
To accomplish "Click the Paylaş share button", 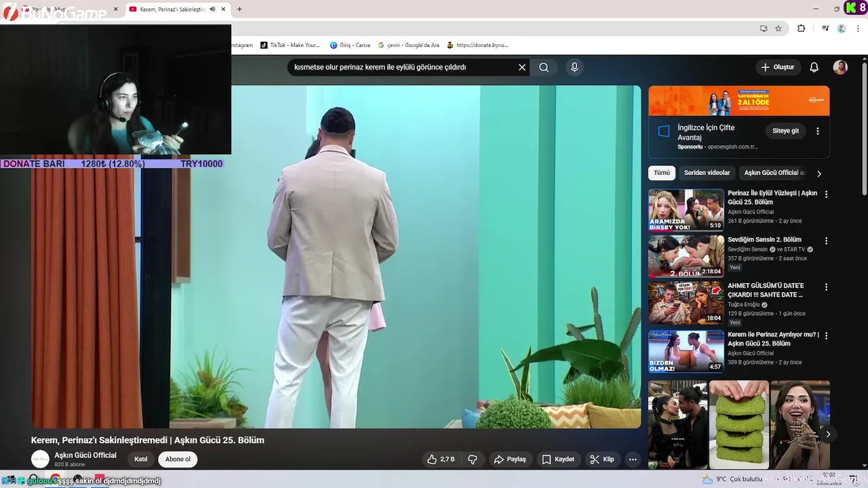I will point(510,459).
